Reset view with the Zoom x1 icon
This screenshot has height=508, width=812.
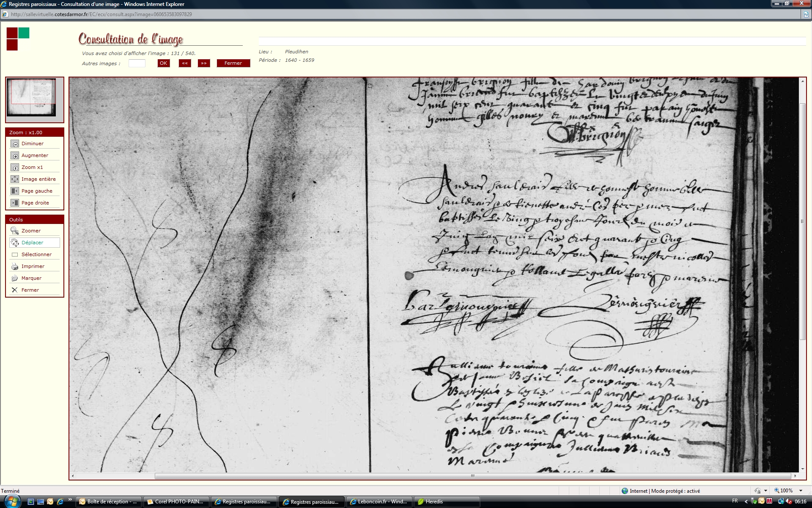pos(15,168)
